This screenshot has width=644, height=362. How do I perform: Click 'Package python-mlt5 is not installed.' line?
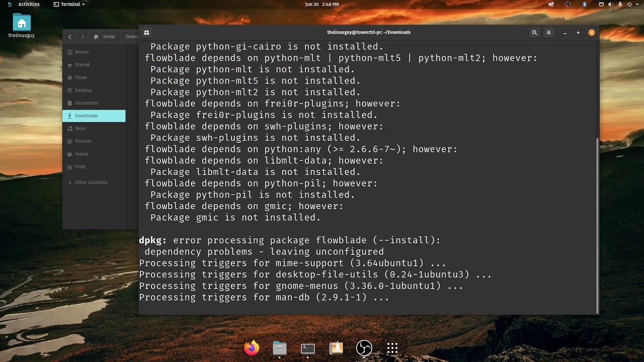click(x=256, y=81)
